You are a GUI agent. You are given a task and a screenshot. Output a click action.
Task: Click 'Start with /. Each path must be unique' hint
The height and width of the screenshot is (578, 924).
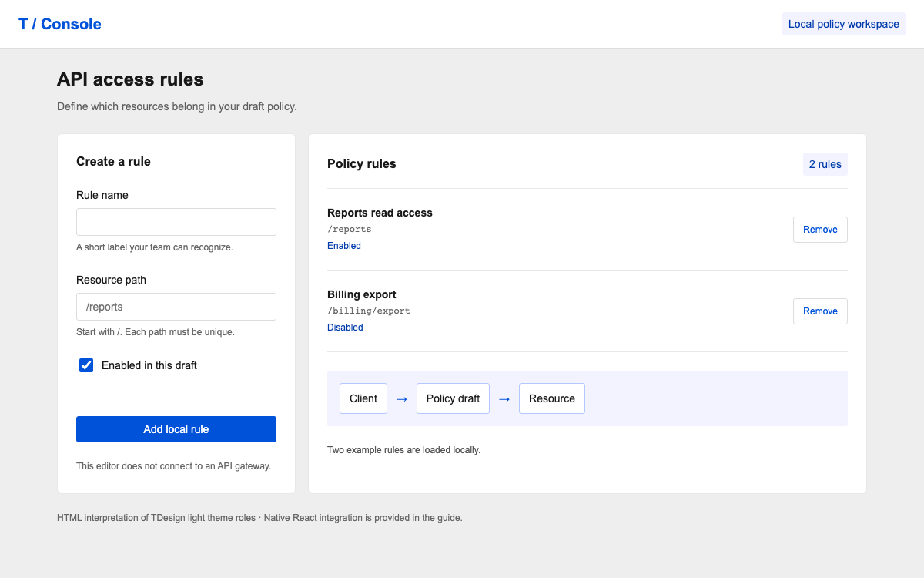pos(156,332)
